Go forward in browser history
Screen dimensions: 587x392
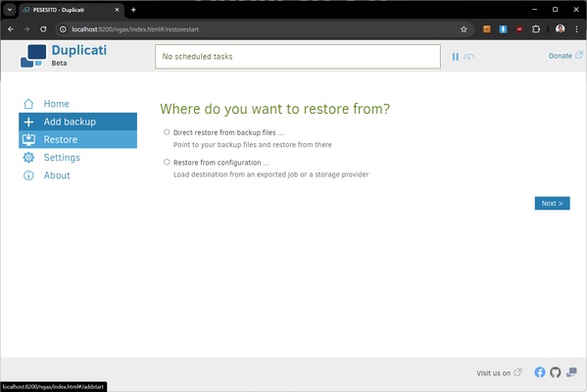pyautogui.click(x=27, y=29)
